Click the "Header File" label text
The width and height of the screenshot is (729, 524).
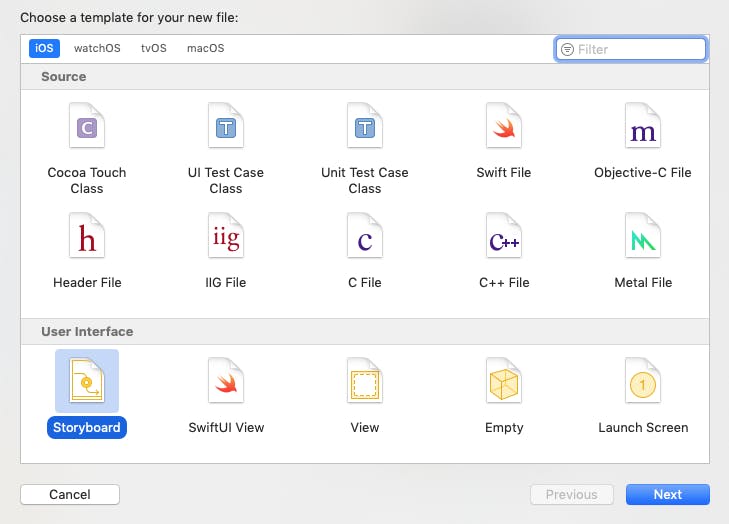[x=87, y=282]
